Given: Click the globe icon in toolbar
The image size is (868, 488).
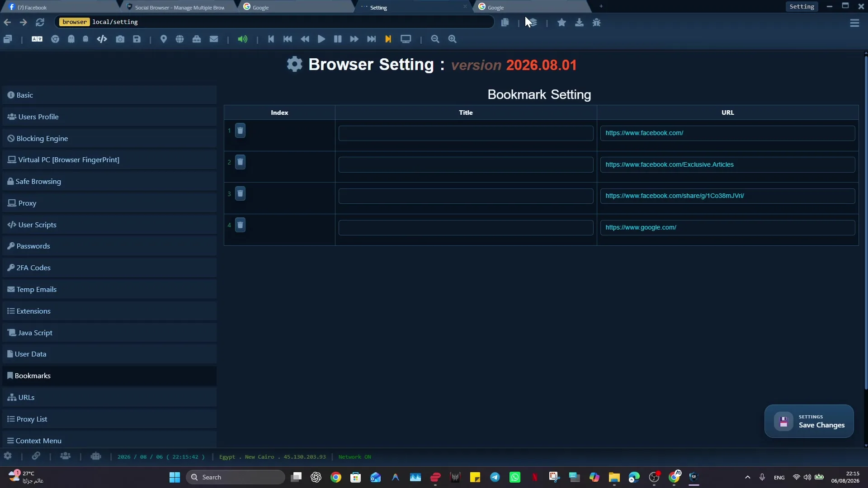Looking at the screenshot, I should pyautogui.click(x=180, y=39).
